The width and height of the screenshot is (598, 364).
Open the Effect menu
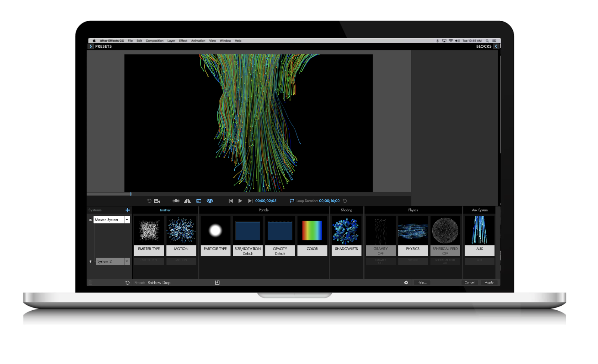coord(183,41)
